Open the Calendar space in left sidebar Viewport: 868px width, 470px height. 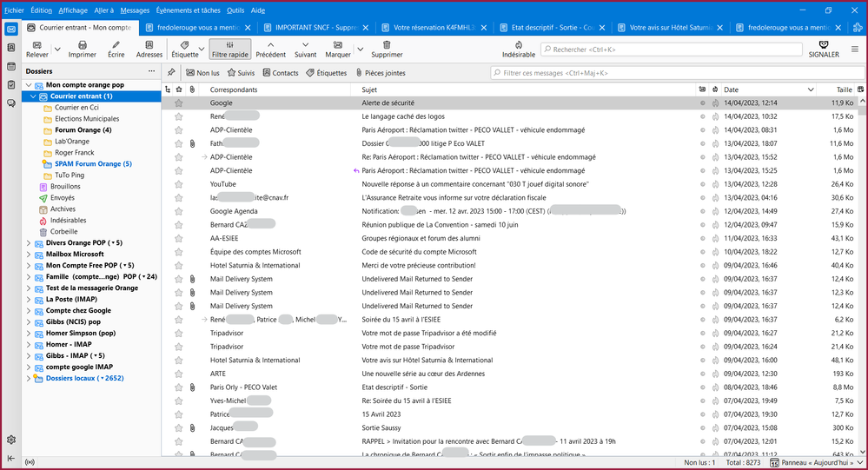[x=10, y=66]
